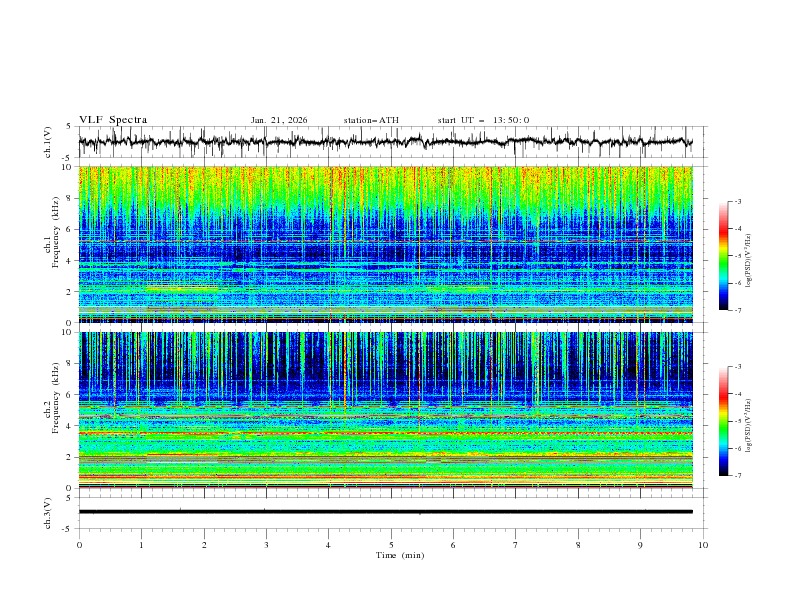Image resolution: width=792 pixels, height=612 pixels.
Task: Click time axis tick label "5"
Action: click(391, 545)
